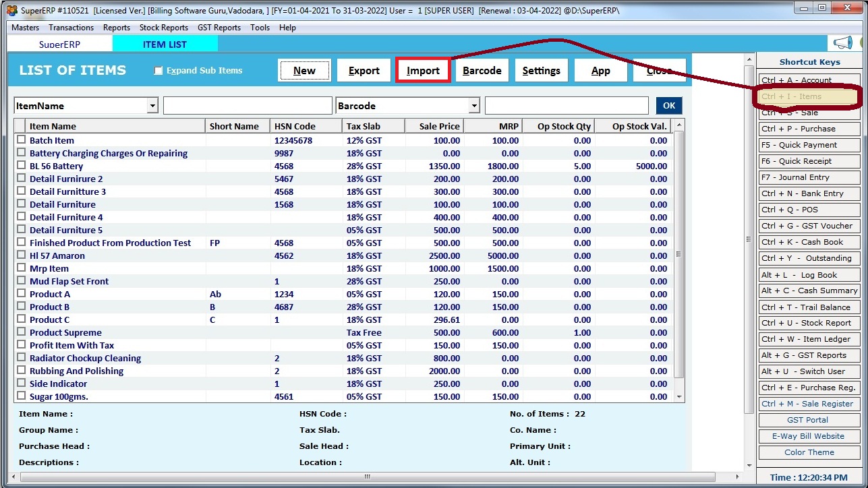Click the Export button
Viewport: 868px width, 488px height.
pyautogui.click(x=364, y=69)
